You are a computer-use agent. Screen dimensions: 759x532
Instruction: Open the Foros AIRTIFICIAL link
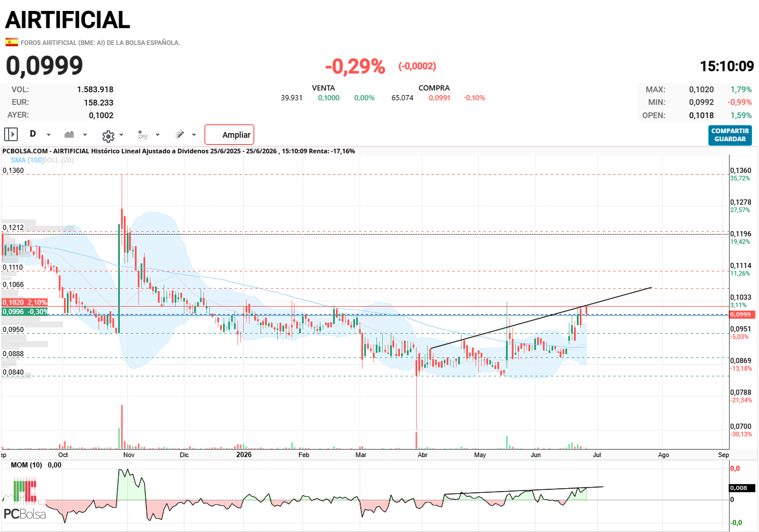pyautogui.click(x=100, y=43)
